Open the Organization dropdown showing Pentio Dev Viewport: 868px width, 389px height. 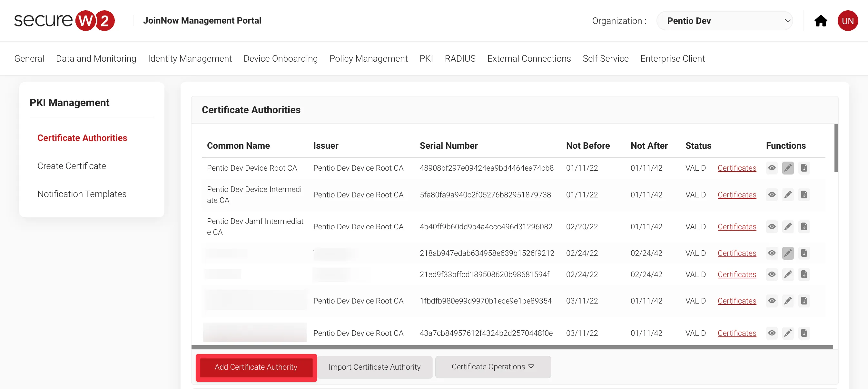725,21
